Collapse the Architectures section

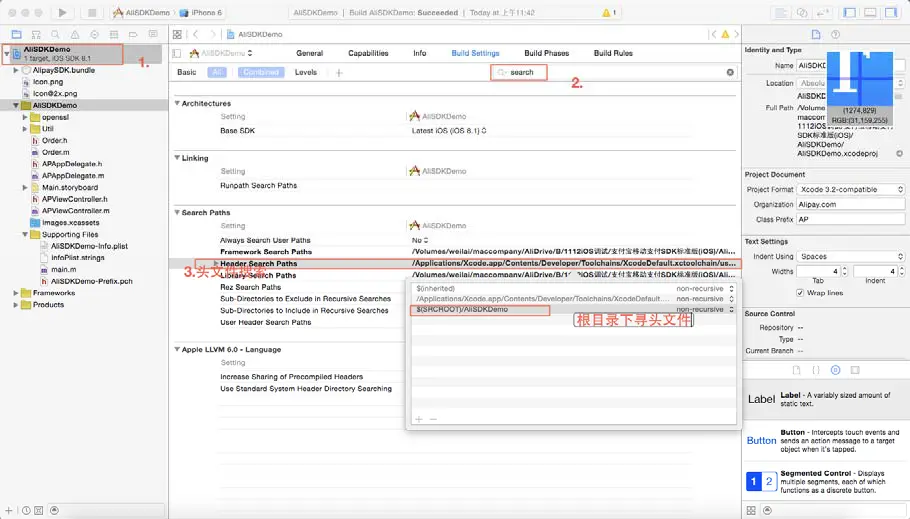pyautogui.click(x=177, y=103)
